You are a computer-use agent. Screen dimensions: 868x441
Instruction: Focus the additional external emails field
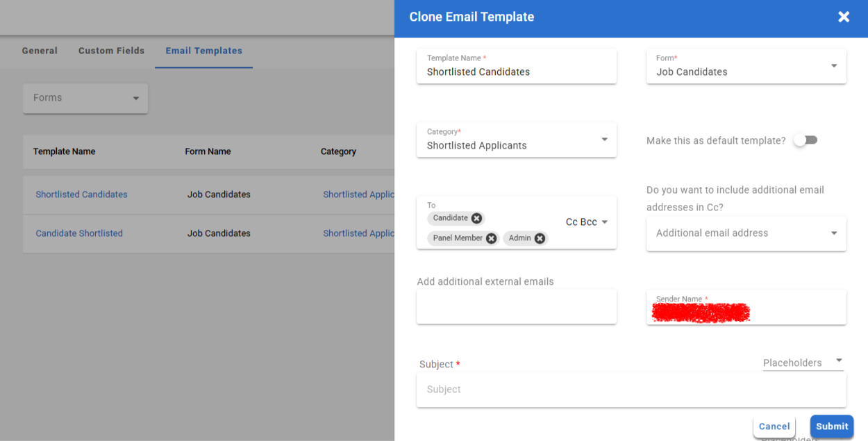click(x=516, y=306)
